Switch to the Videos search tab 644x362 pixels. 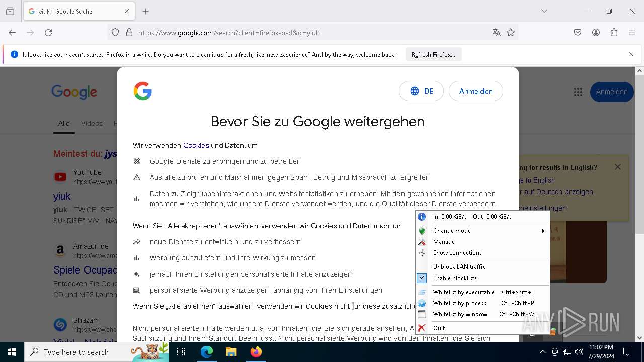92,123
